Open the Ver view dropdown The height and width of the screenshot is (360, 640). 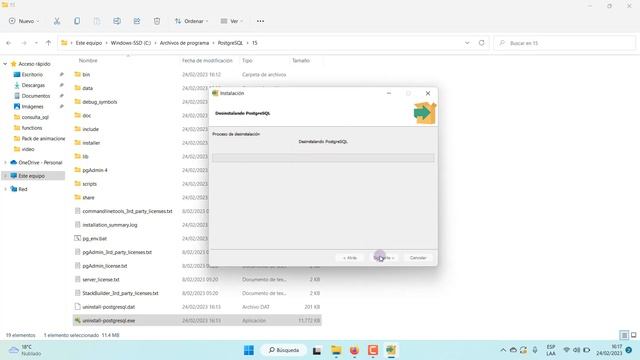pyautogui.click(x=231, y=21)
